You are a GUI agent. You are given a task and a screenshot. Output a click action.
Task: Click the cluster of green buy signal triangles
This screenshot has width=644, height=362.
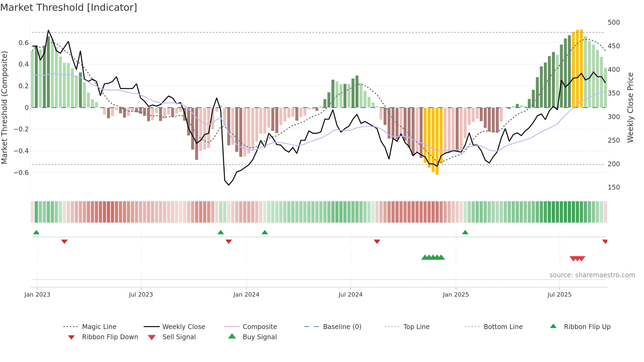[x=433, y=257]
